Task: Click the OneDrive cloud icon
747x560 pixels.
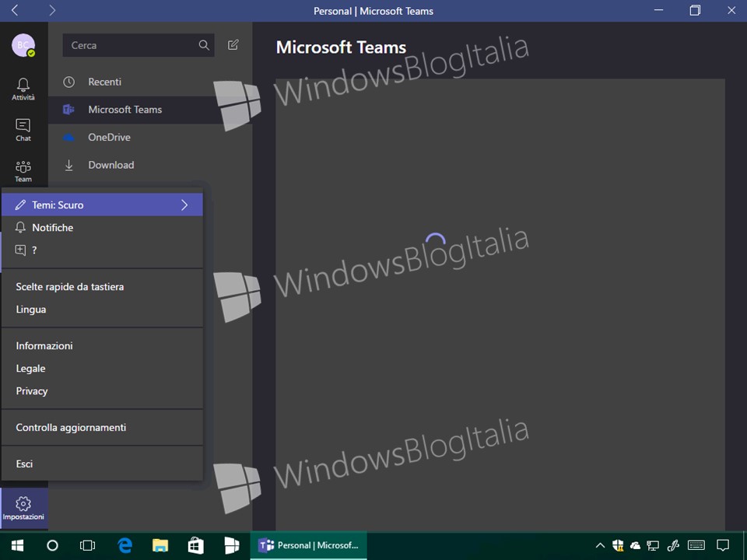Action: (x=69, y=137)
